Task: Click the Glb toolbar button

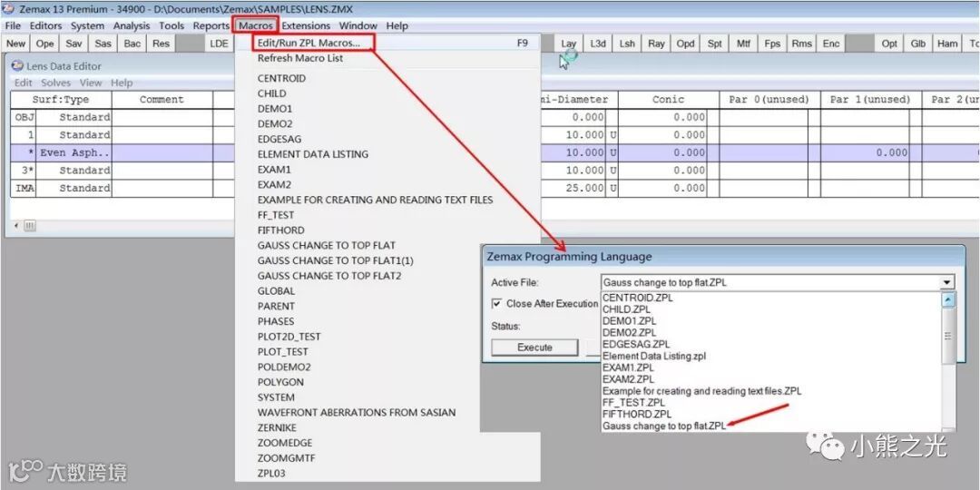Action: (918, 44)
